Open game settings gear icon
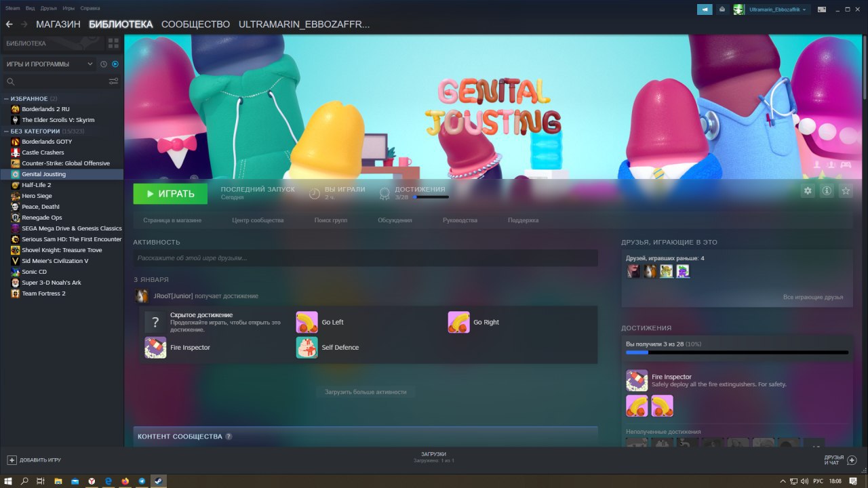The width and height of the screenshot is (868, 488). (x=808, y=191)
